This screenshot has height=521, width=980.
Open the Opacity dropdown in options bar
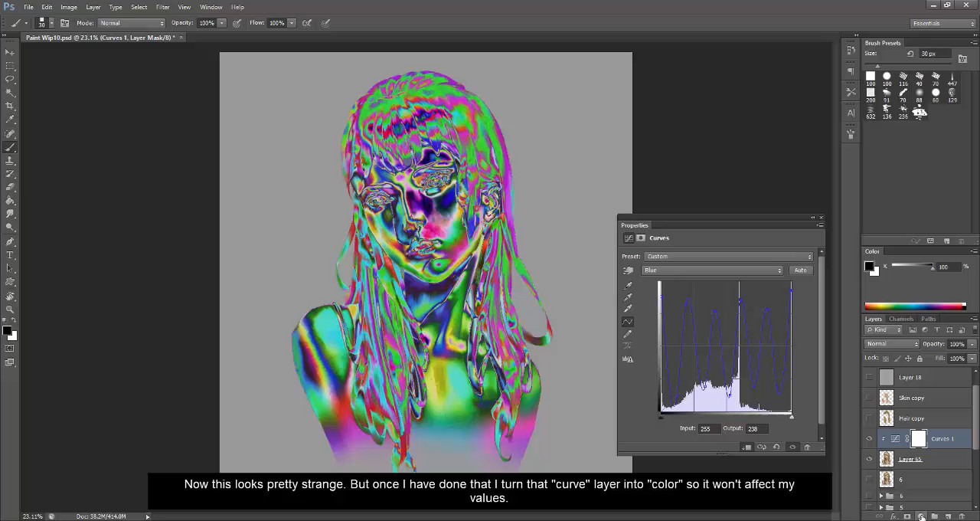[222, 23]
